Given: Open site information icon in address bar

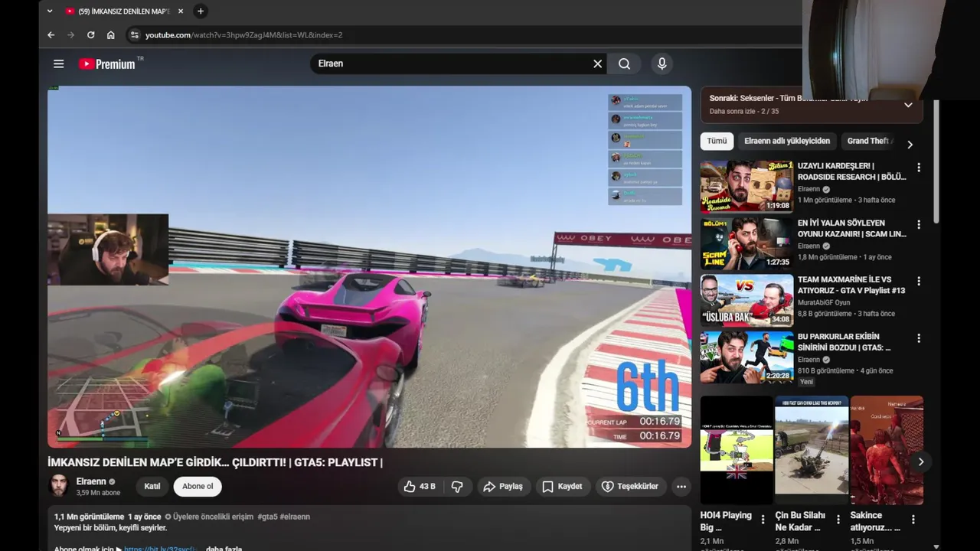Looking at the screenshot, I should (x=135, y=34).
